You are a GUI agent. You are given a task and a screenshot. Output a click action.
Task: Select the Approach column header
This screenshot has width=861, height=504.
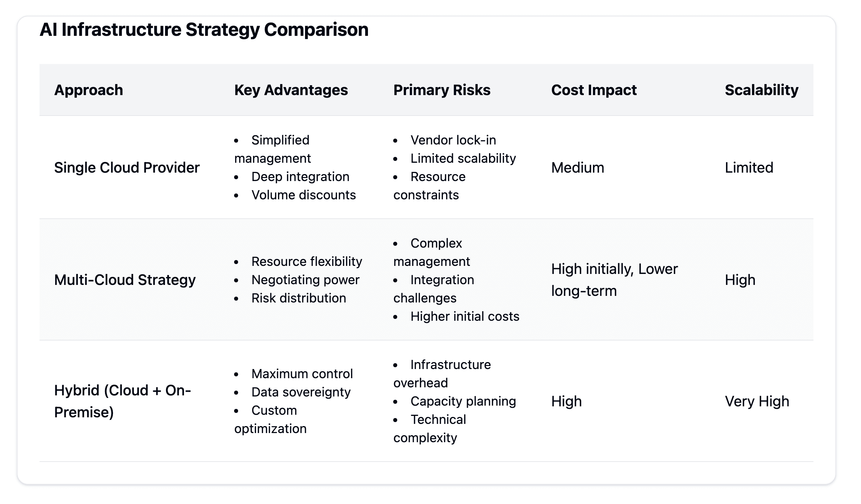[x=89, y=90]
